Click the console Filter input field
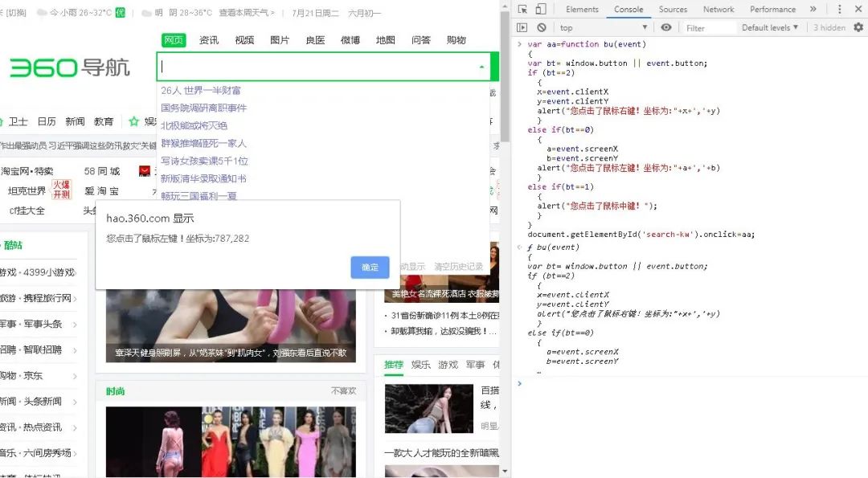 710,27
